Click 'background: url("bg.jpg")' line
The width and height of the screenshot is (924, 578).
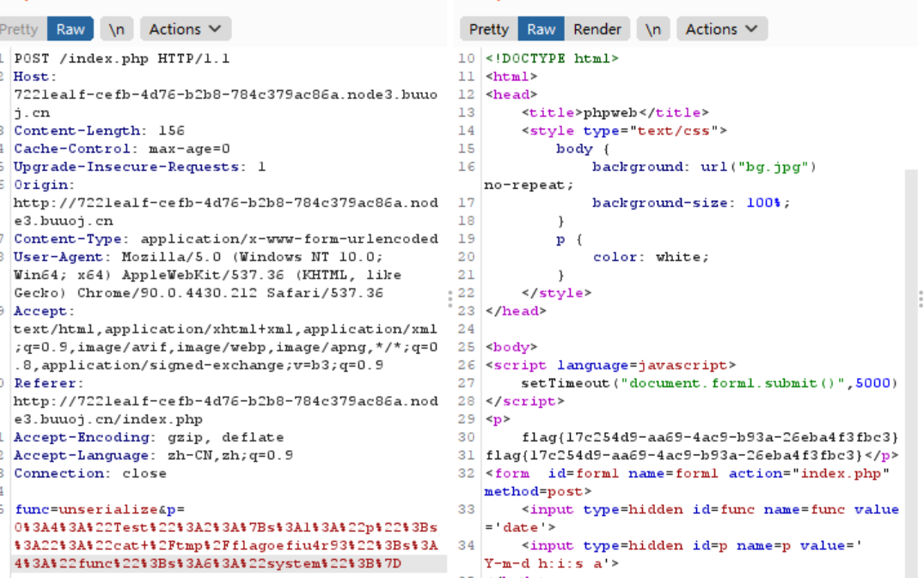(x=704, y=167)
